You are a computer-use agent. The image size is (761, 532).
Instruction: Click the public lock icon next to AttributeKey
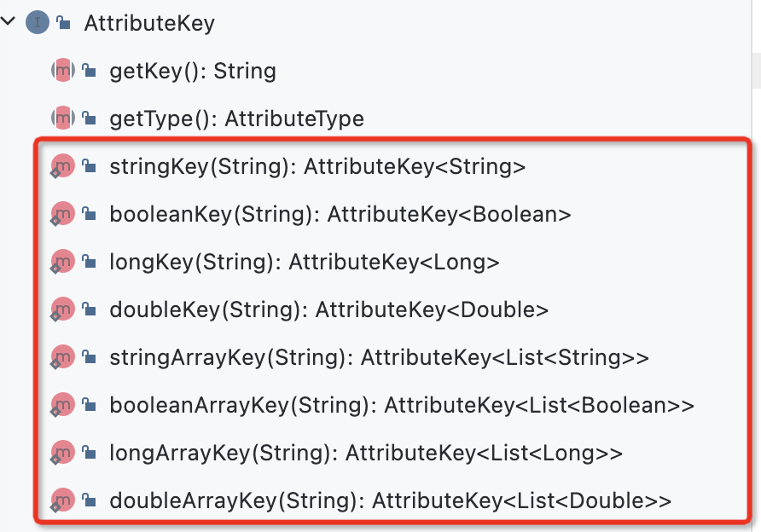[64, 23]
